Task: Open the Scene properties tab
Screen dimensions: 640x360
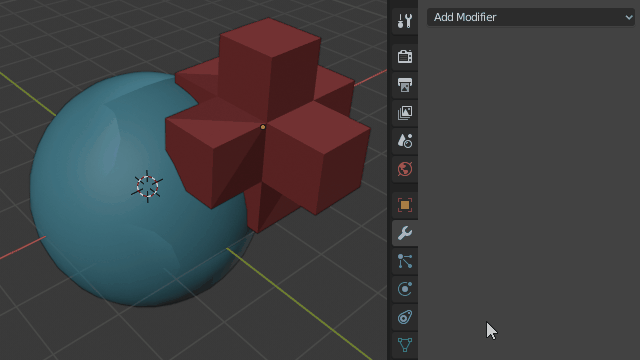Action: pos(404,141)
